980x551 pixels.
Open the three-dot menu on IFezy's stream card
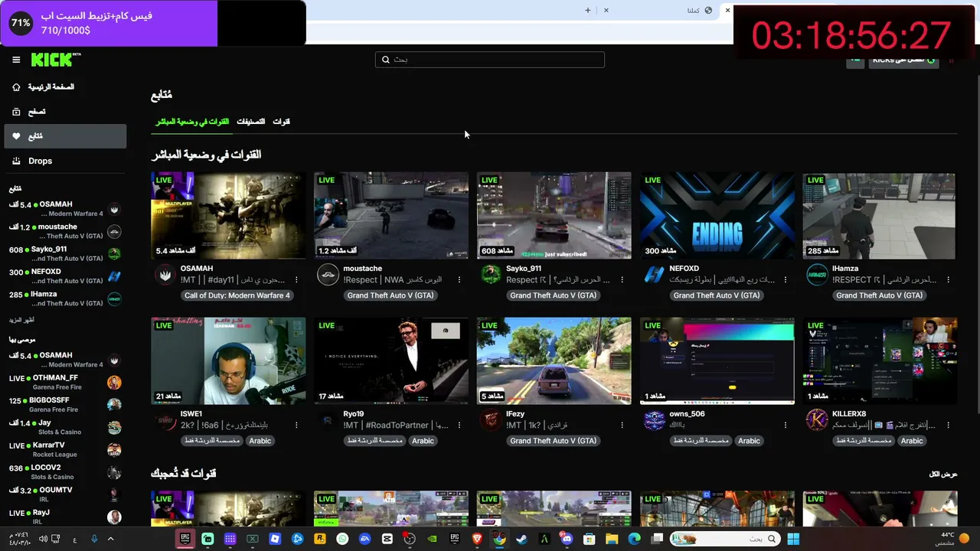point(622,425)
